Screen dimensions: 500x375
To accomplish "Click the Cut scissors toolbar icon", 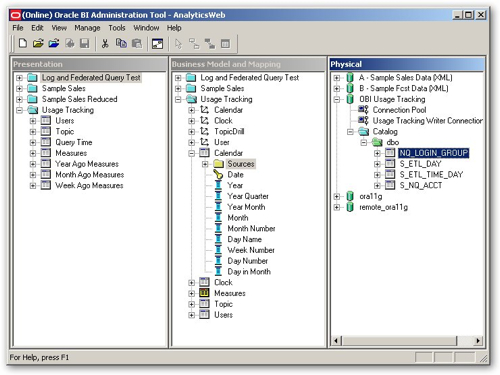I will 105,43.
